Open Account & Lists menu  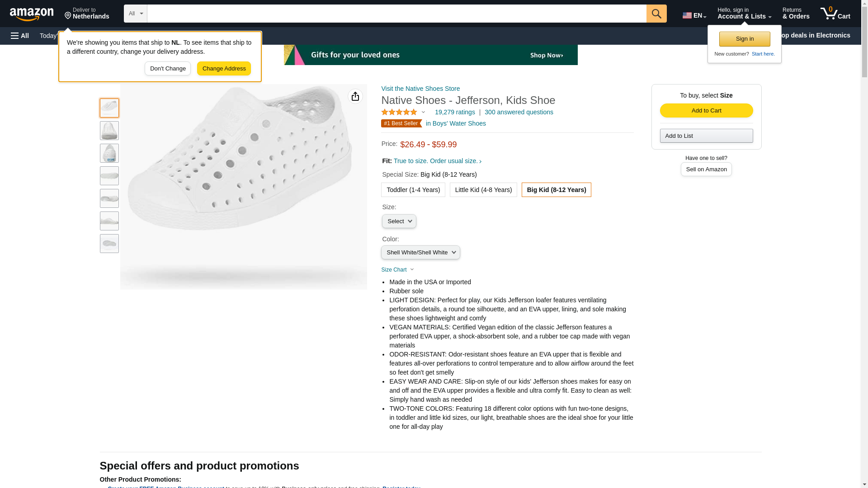[x=744, y=14]
